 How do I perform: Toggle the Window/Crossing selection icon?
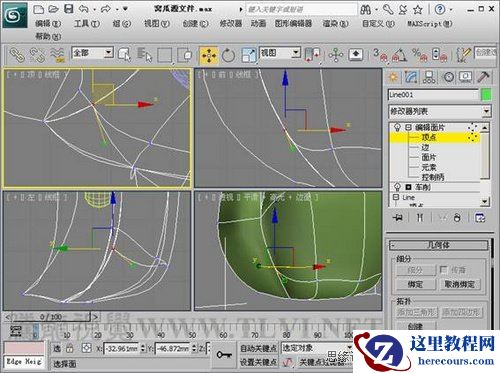tap(184, 55)
